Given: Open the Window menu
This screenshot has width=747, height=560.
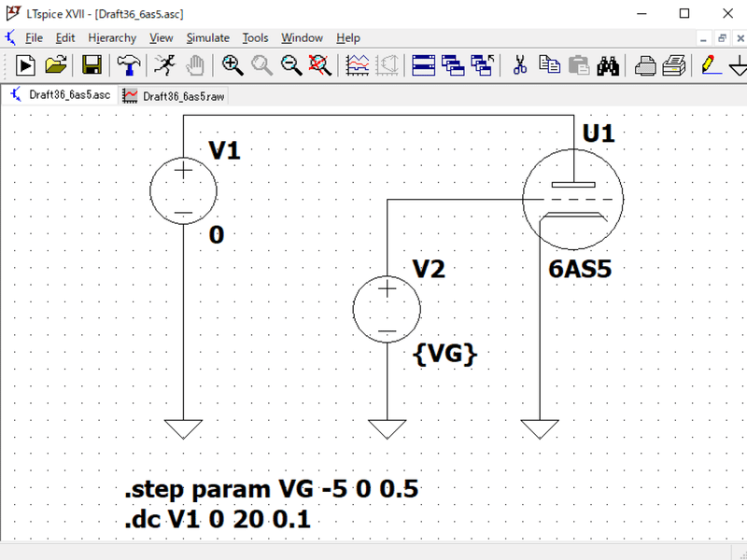Looking at the screenshot, I should (x=302, y=37).
